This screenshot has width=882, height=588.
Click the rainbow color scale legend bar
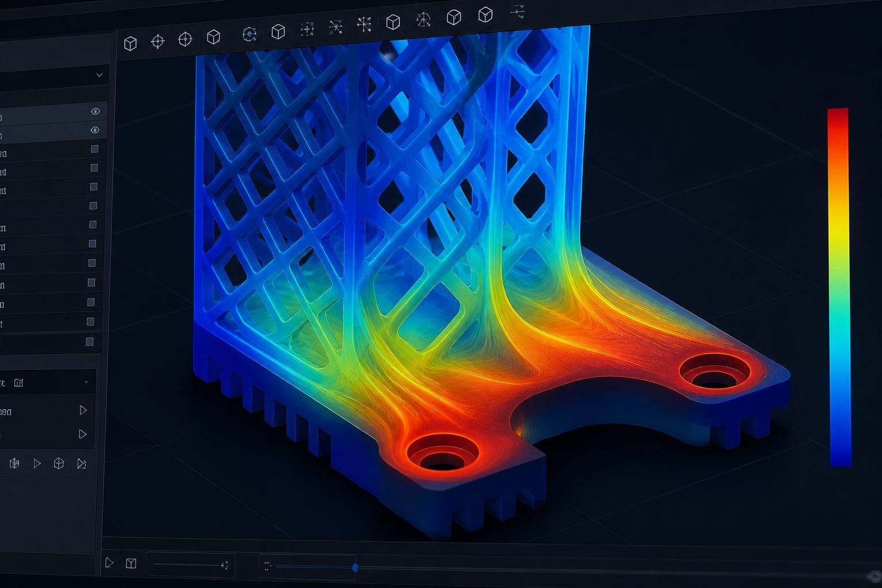(839, 287)
